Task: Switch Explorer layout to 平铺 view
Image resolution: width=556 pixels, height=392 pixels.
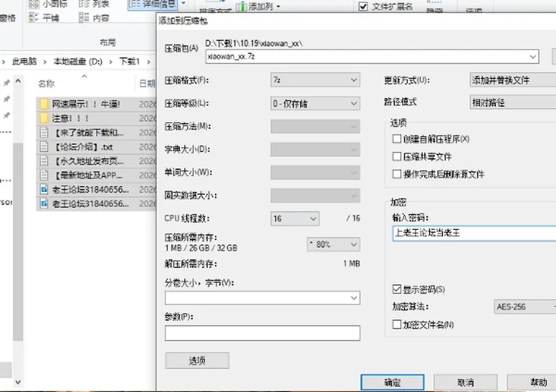Action: coord(43,18)
